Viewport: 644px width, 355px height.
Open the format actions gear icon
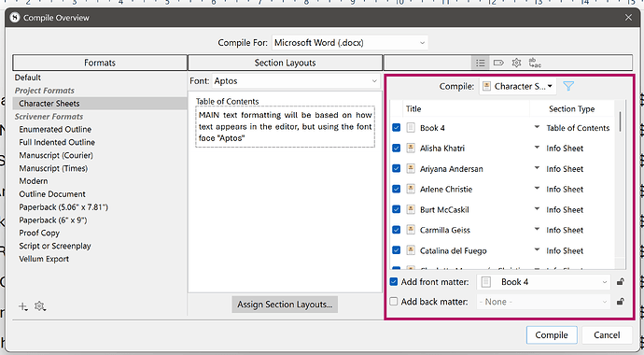[40, 306]
